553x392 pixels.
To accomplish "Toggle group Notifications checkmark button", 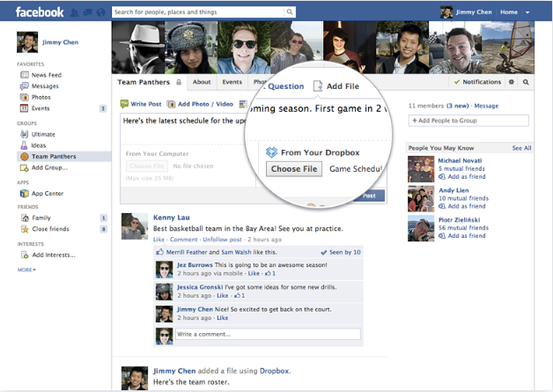I will click(477, 82).
